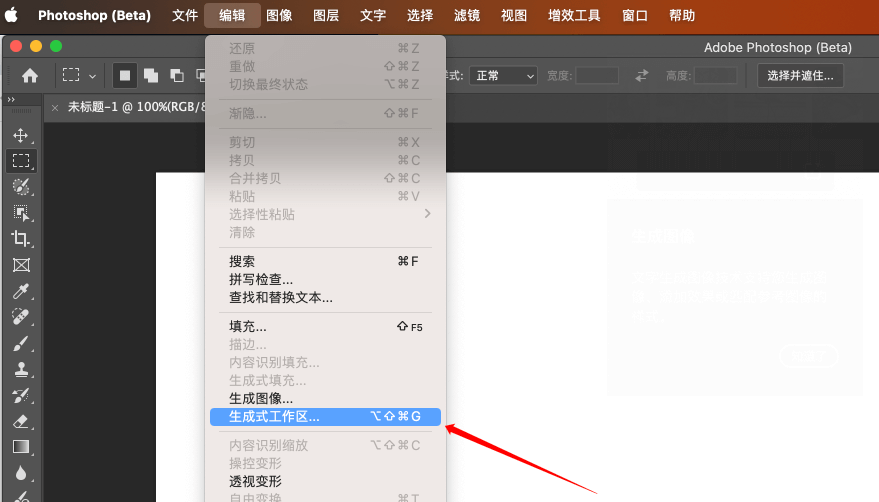Open the marquee tool preset picker

point(79,75)
